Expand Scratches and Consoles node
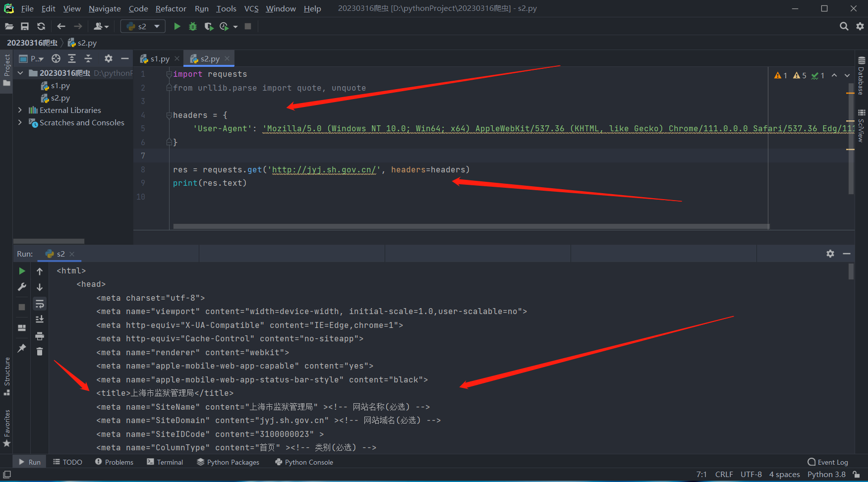 point(20,122)
